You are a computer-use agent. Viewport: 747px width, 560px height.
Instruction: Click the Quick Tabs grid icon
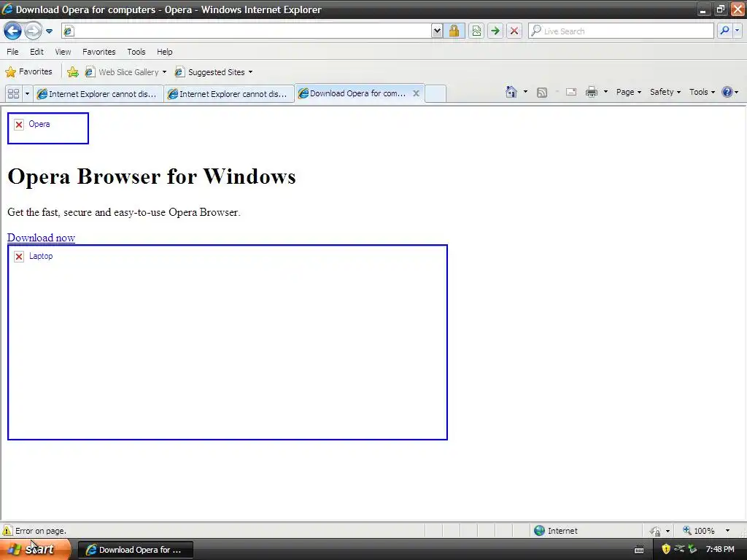pyautogui.click(x=13, y=94)
